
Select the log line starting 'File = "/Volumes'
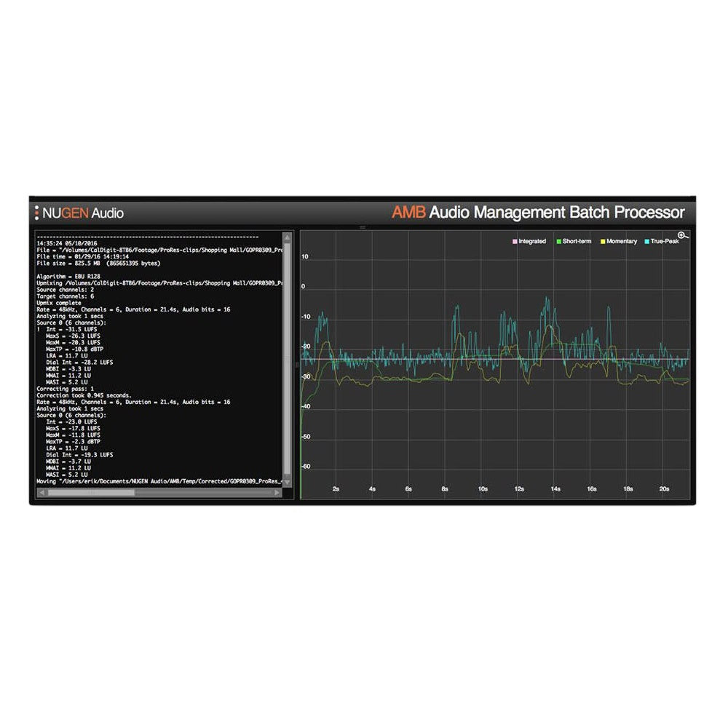(159, 250)
